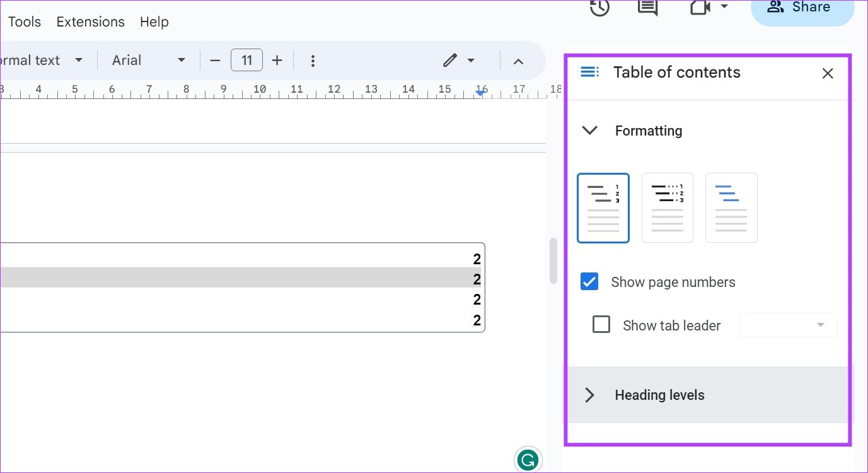Open the More options three-dot menu
Screen dimensions: 868x473
pyautogui.click(x=313, y=61)
